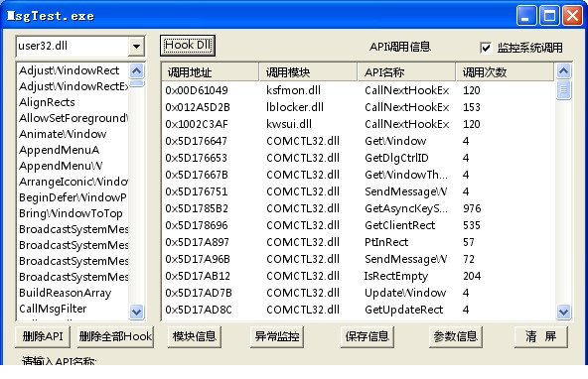This screenshot has height=379, width=588.
Task: Click the GetUpdateRect API name
Action: 403,310
